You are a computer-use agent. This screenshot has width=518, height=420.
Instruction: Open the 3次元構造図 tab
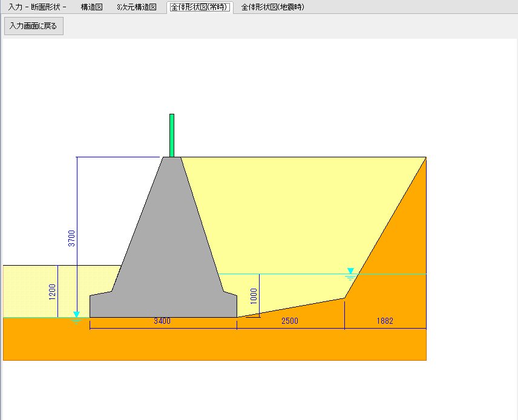[136, 7]
